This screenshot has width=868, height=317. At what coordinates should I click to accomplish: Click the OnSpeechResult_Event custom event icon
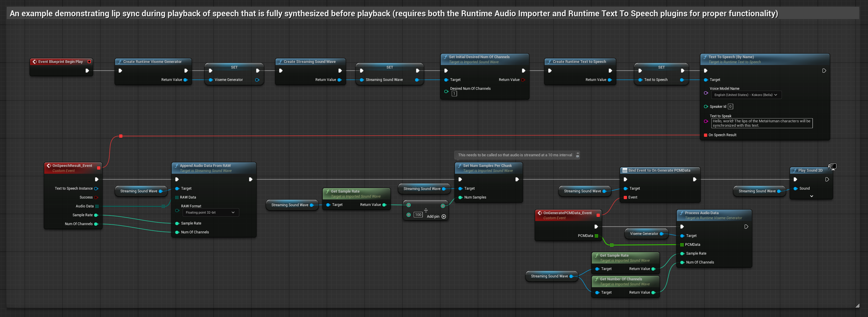point(49,165)
